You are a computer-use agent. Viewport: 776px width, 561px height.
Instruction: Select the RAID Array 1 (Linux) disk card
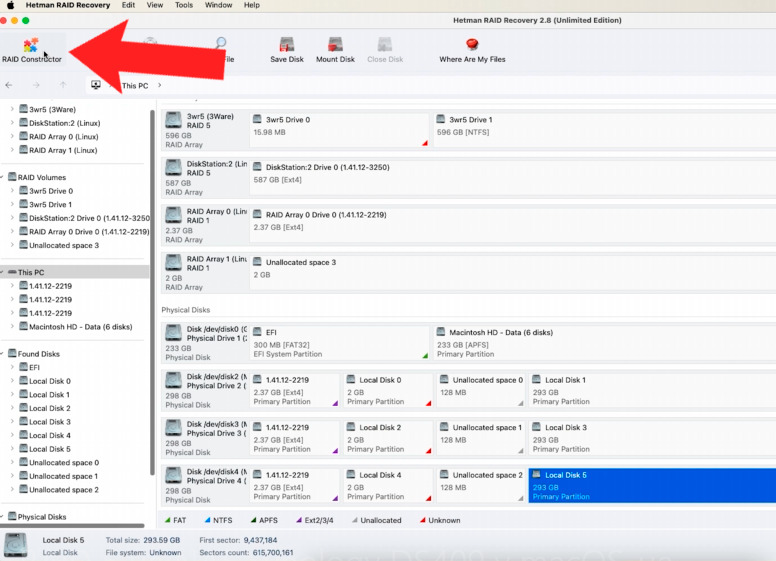point(204,273)
